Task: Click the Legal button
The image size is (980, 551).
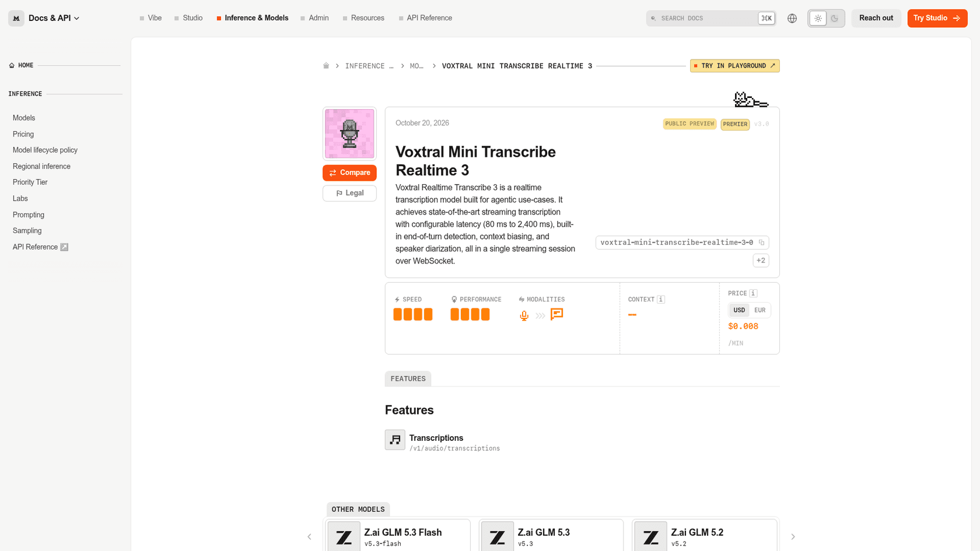Action: (349, 193)
